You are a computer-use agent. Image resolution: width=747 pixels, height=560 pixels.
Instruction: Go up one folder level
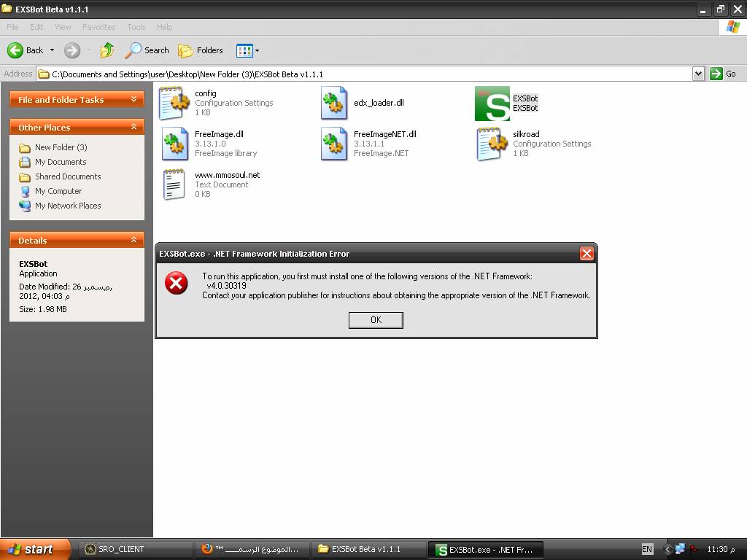107,50
